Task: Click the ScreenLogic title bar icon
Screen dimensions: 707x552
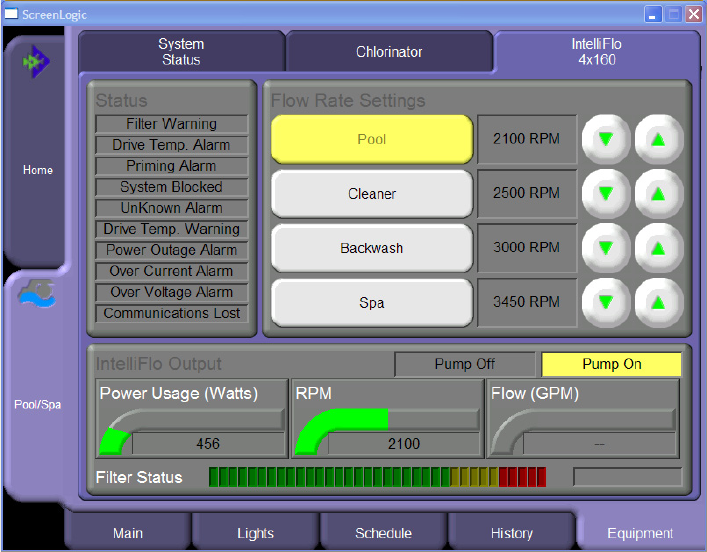Action: [11, 14]
